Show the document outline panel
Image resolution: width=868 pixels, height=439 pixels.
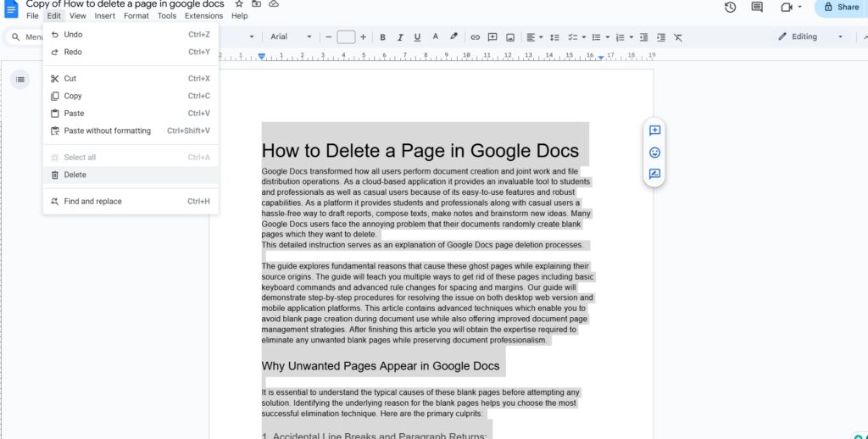[x=21, y=79]
